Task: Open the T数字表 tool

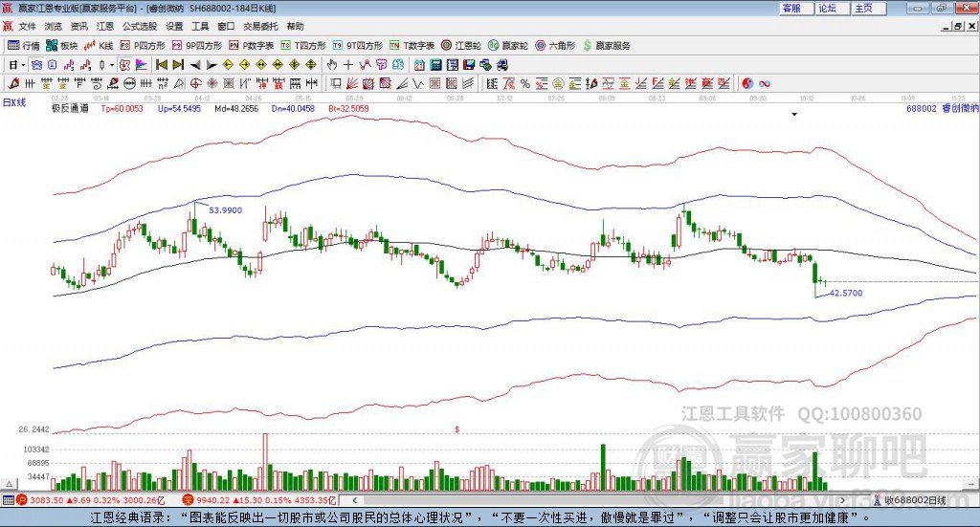Action: (412, 46)
